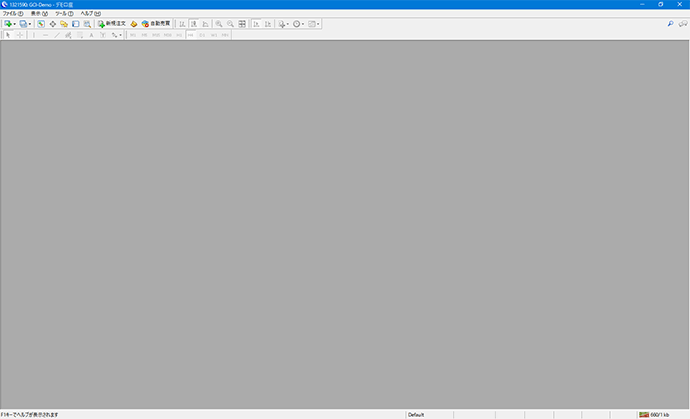The image size is (690, 419).
Task: Click the 自動売買 (AutoTrading) button
Action: 157,23
